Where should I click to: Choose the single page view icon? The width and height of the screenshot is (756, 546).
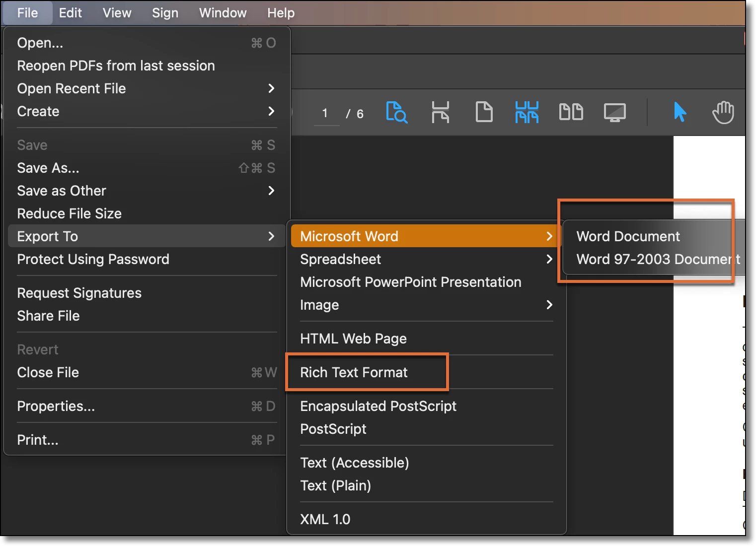(x=484, y=112)
